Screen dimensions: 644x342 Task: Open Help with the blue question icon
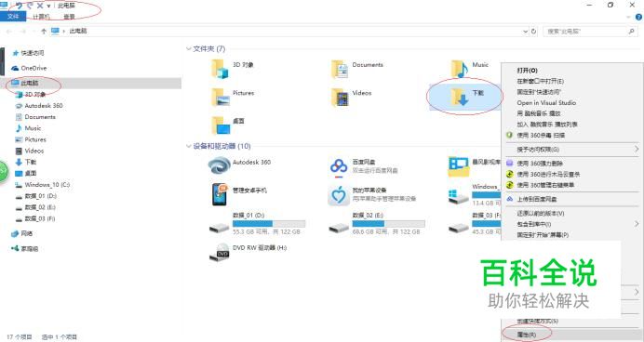[x=638, y=17]
